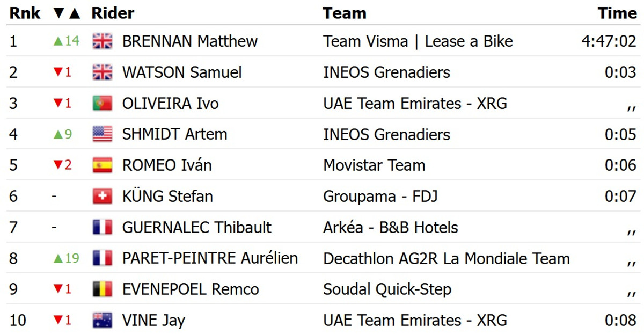Click the Great Britain flag beside BRENNAN Matthew
644x334 pixels.
pyautogui.click(x=102, y=41)
